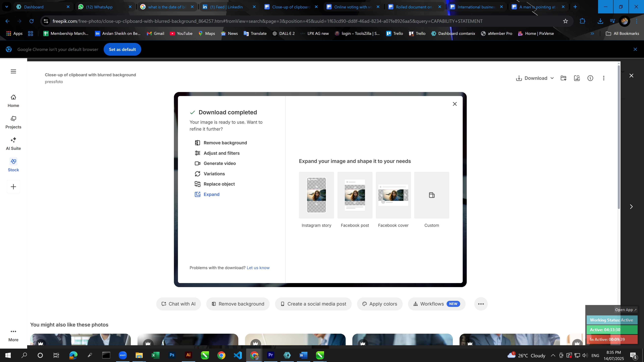
Task: Choose Instagram story expand preset
Action: coord(316,200)
